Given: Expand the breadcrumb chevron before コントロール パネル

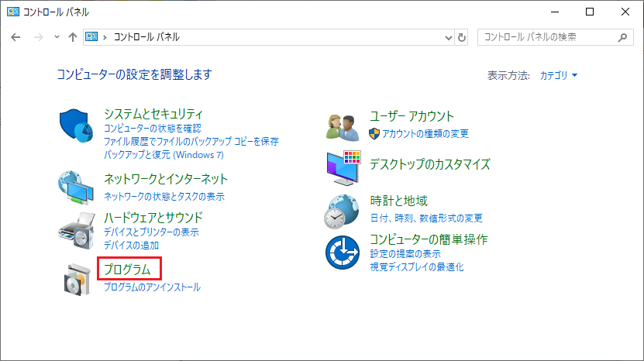Looking at the screenshot, I should point(105,37).
